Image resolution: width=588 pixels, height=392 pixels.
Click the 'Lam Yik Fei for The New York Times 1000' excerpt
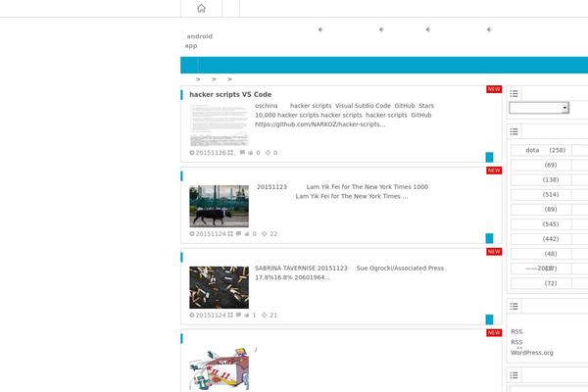pos(367,187)
